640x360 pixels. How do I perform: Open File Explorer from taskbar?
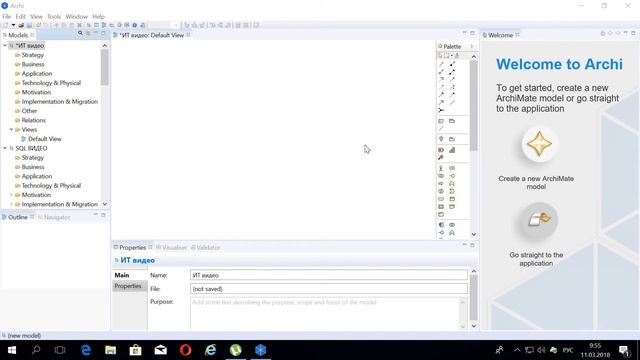pyautogui.click(x=110, y=350)
